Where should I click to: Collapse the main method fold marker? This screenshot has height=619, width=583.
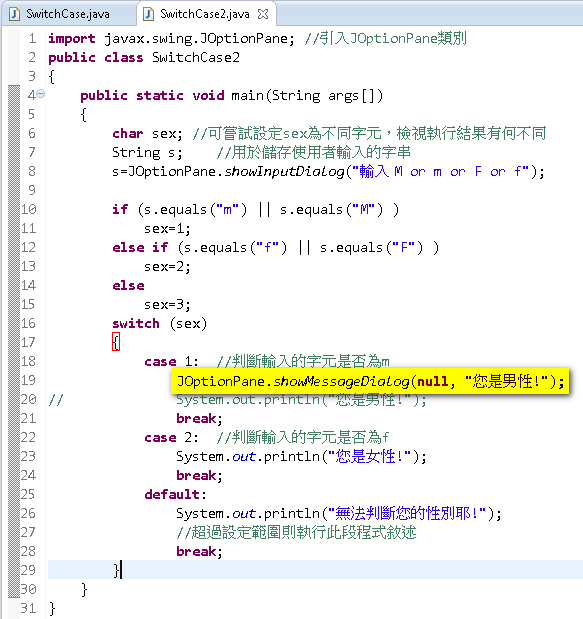click(x=41, y=94)
